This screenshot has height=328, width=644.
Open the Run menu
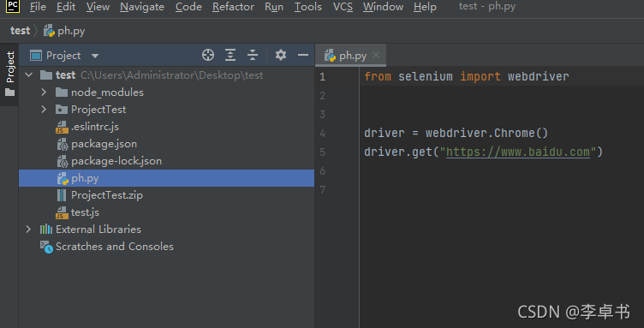click(x=274, y=7)
